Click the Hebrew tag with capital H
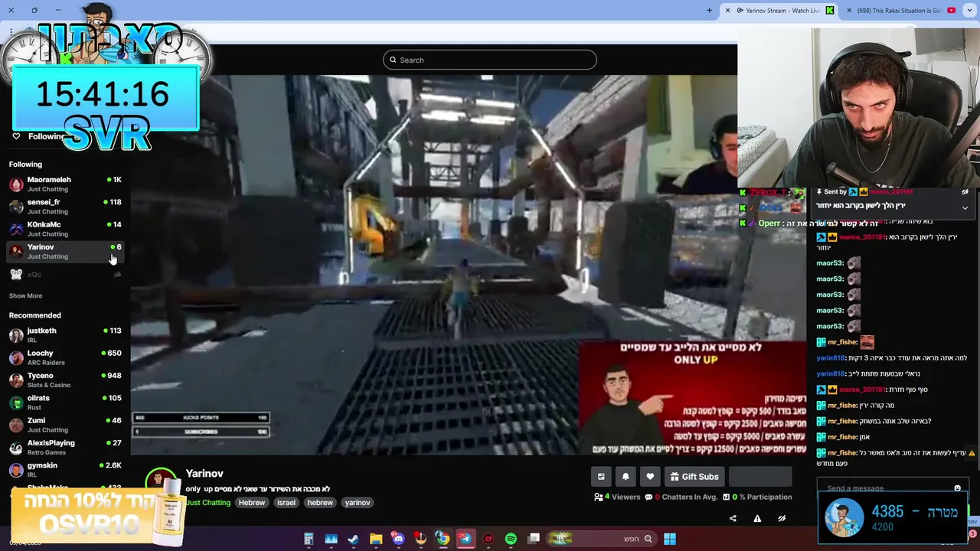 (x=252, y=503)
